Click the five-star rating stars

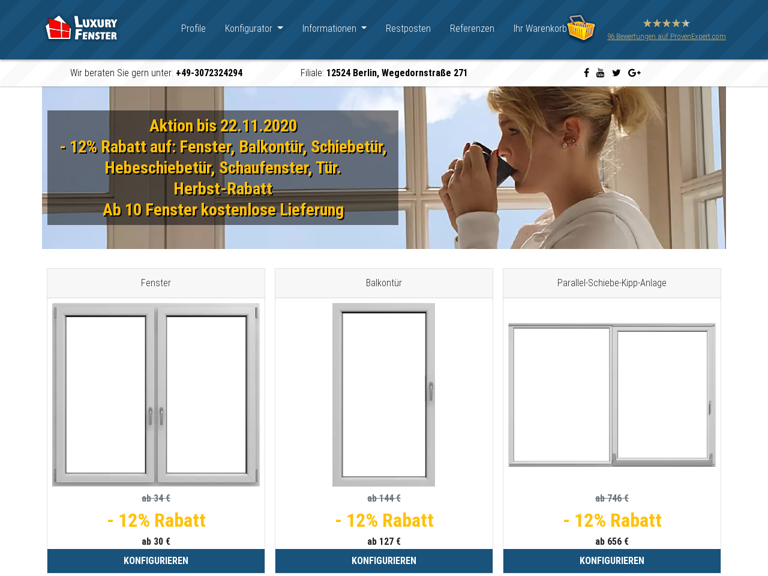[666, 23]
